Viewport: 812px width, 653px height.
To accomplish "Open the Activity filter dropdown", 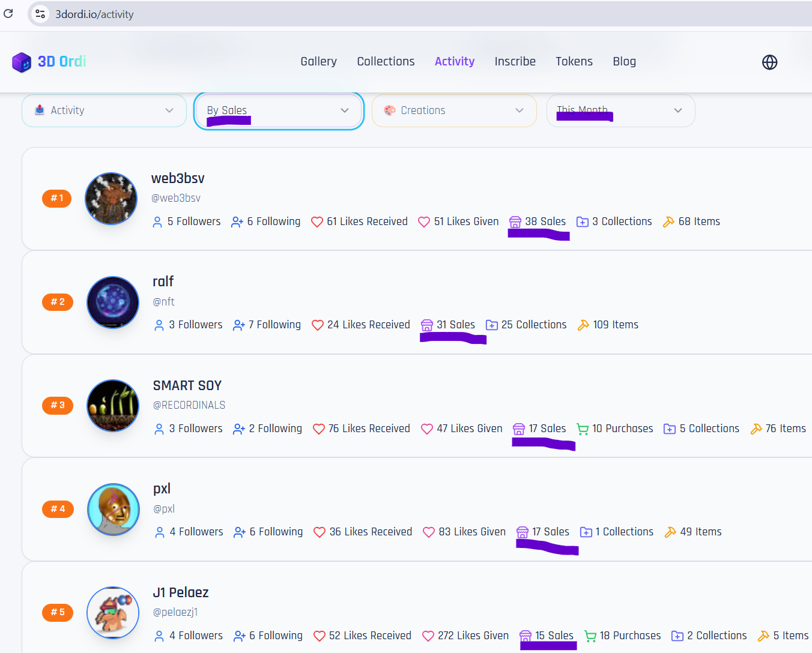I will coord(104,110).
